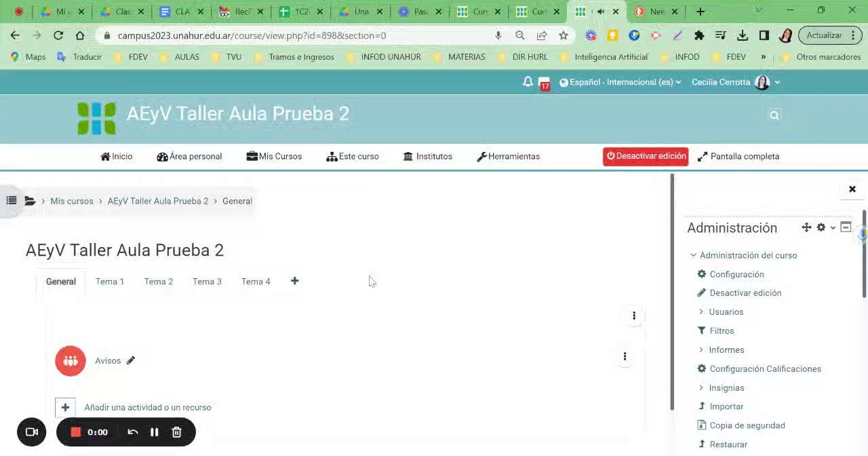Open the Mis Cursos menu
Image resolution: width=868 pixels, height=456 pixels.
coord(274,156)
